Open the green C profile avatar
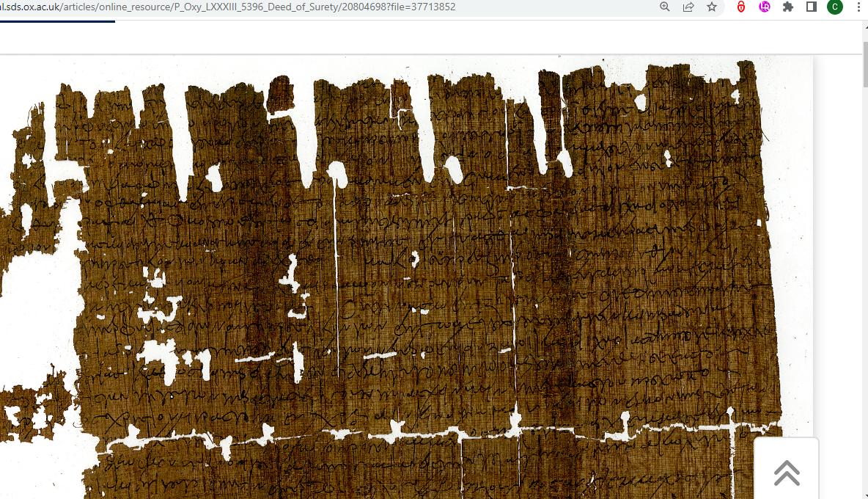 click(835, 7)
